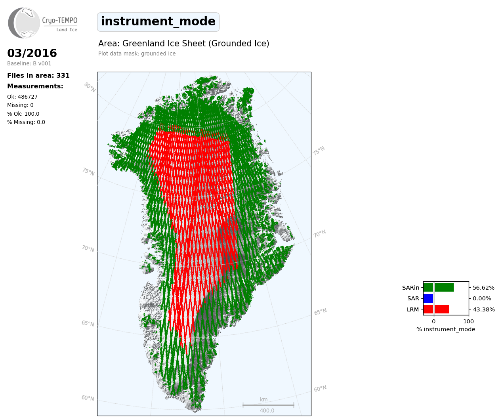This screenshot has width=504, height=420.
Task: Click the 80°N latitude label
Action: [x=90, y=88]
